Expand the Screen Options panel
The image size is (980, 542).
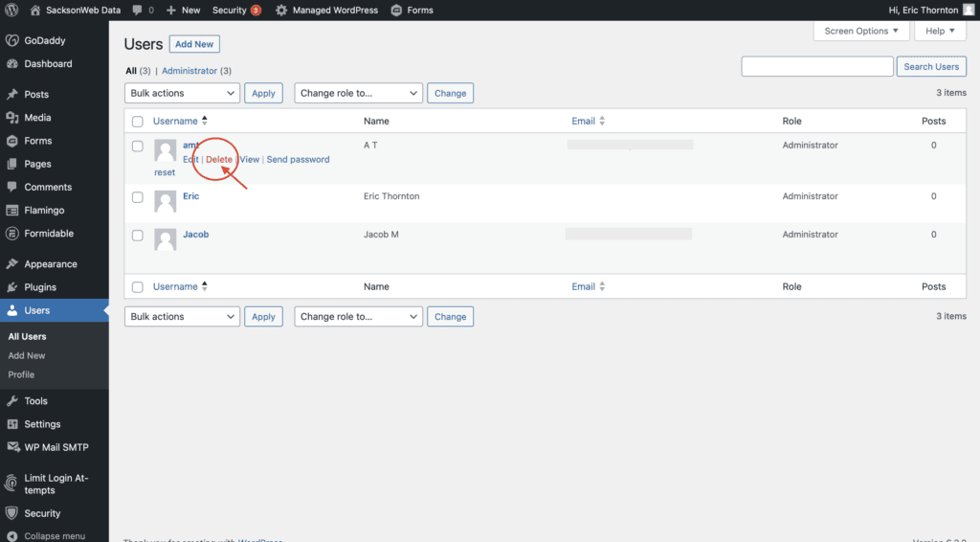(860, 31)
